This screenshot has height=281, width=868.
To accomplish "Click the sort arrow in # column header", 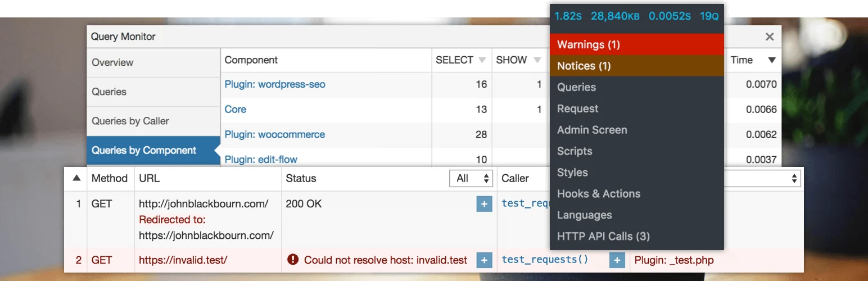I will [x=76, y=179].
